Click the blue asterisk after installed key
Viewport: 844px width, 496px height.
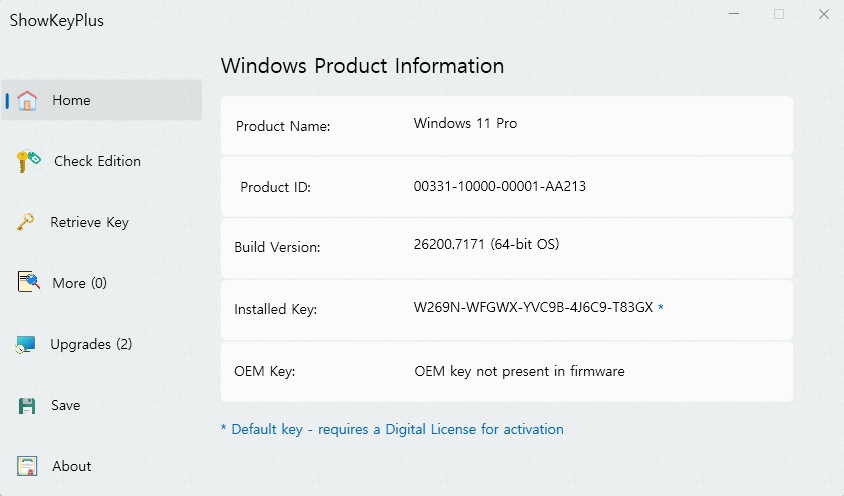(661, 307)
